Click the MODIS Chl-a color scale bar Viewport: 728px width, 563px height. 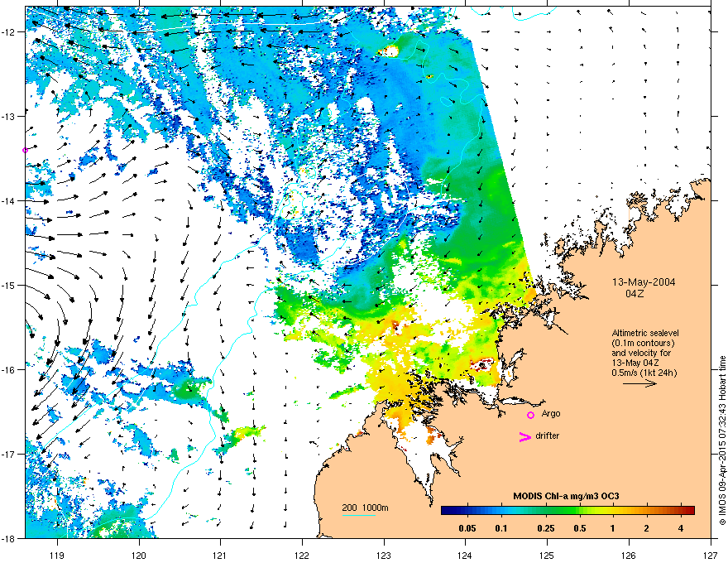click(x=568, y=510)
